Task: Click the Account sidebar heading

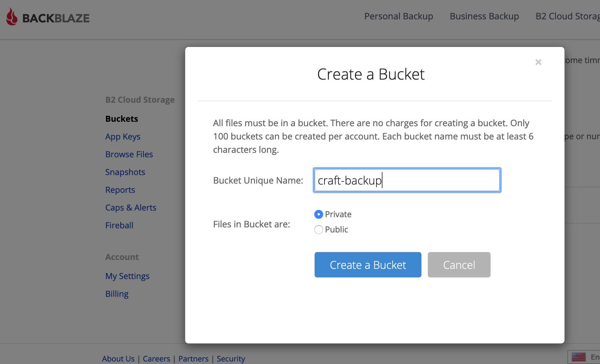Action: click(122, 257)
